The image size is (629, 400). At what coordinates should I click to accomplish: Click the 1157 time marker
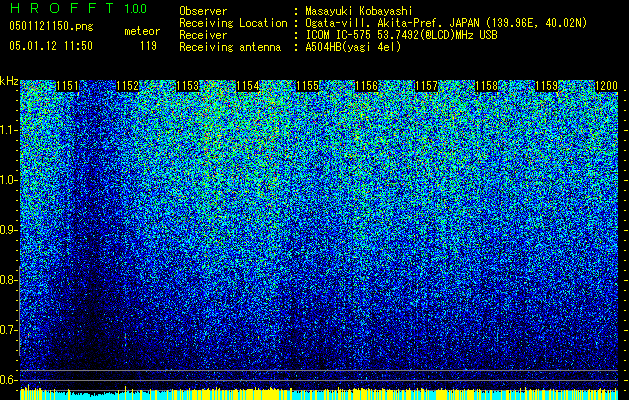point(427,86)
